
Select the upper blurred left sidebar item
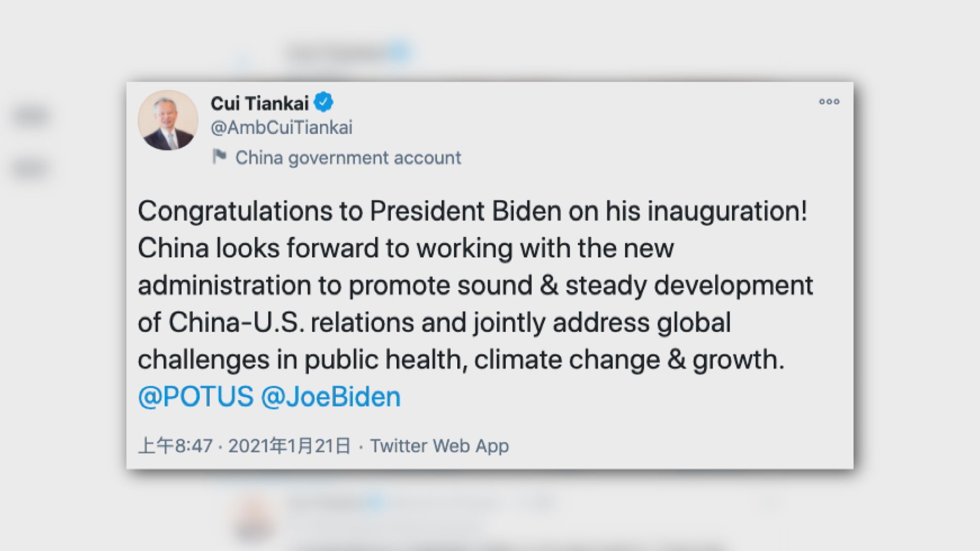(32, 116)
